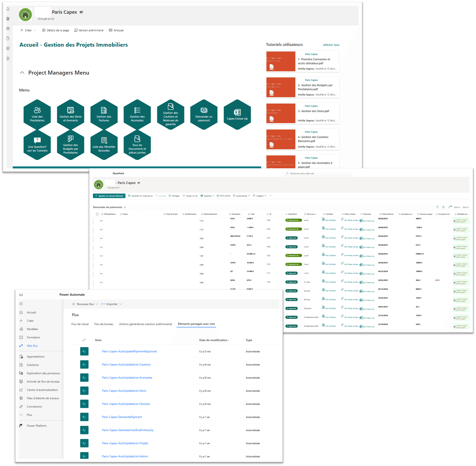Click the Rechercher dans cette liste search field
This screenshot has height=466, width=476.
[317, 173]
